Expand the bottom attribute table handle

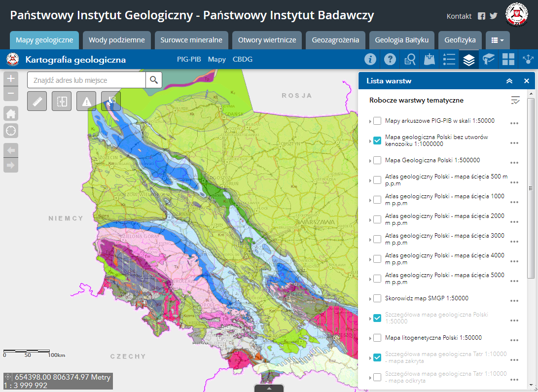click(x=269, y=388)
